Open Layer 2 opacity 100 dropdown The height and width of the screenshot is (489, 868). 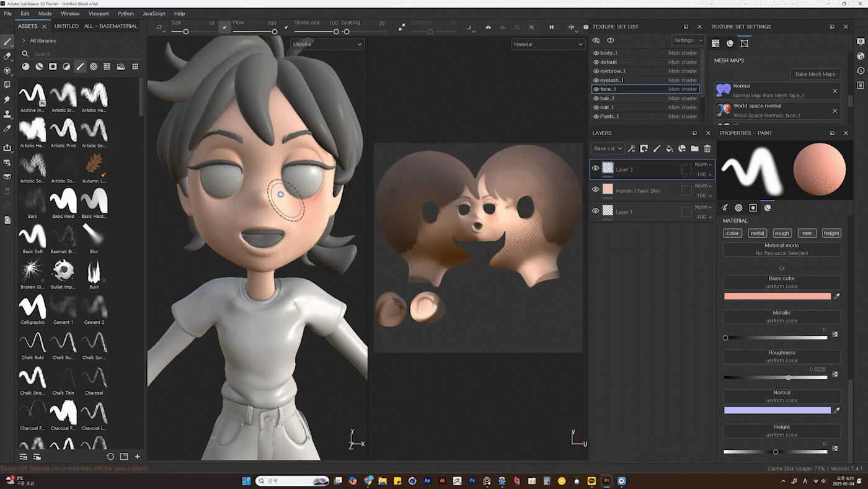point(703,174)
